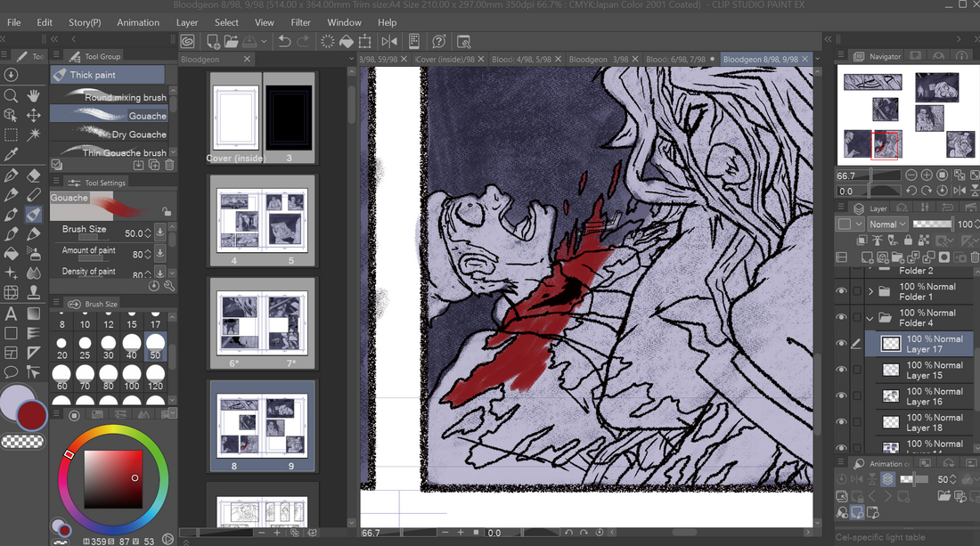
Task: Expand Folder 1 in layer list
Action: pyautogui.click(x=870, y=291)
